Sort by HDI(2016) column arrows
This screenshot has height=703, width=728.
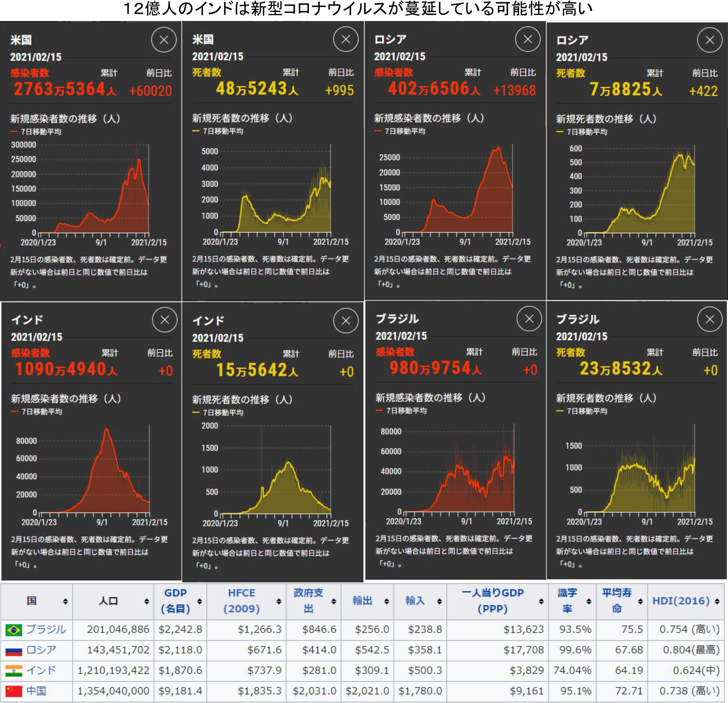[717, 601]
